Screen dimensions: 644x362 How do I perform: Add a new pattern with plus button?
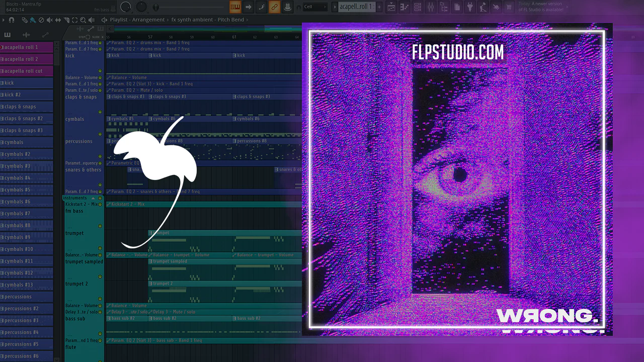[379, 7]
